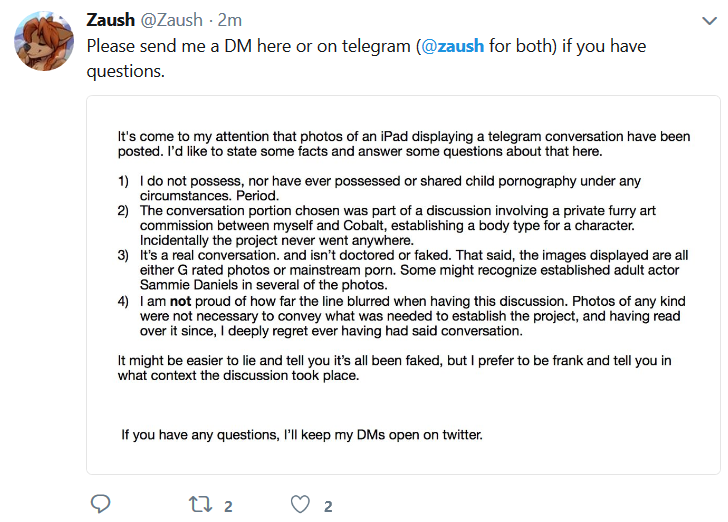
Task: Click point 2 about the Cobalt commission
Action: 386,225
